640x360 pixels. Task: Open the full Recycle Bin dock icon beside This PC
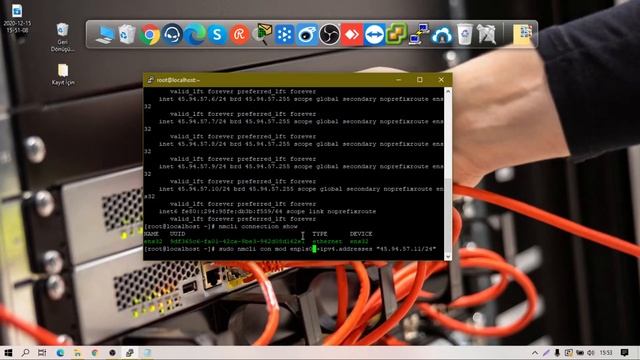127,34
